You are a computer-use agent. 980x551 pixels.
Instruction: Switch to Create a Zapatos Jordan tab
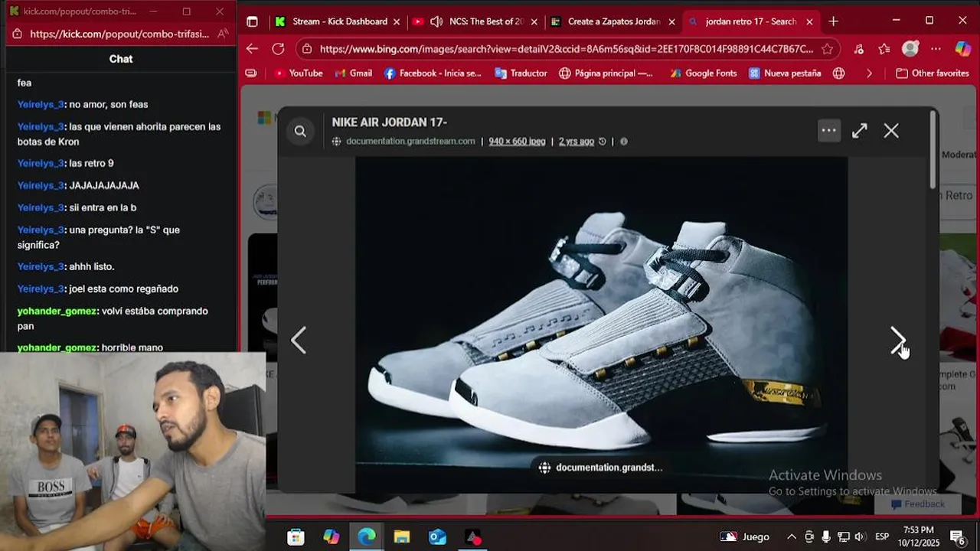pos(612,21)
